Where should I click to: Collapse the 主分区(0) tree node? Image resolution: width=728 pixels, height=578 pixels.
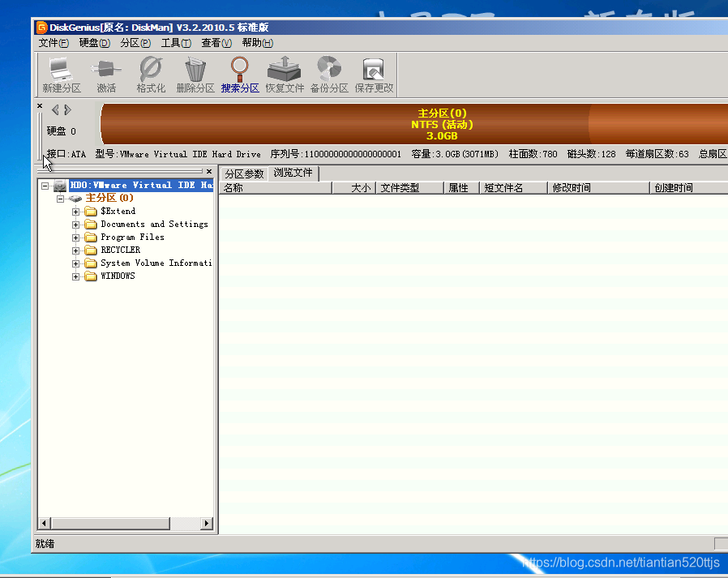(60, 199)
